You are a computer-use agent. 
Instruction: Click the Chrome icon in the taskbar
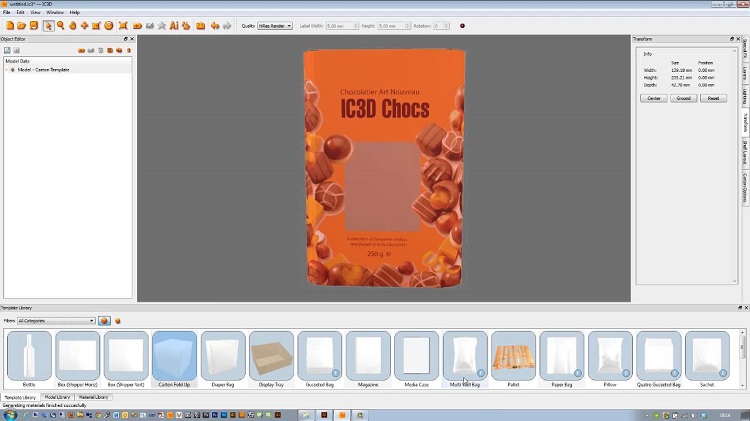pos(99,415)
